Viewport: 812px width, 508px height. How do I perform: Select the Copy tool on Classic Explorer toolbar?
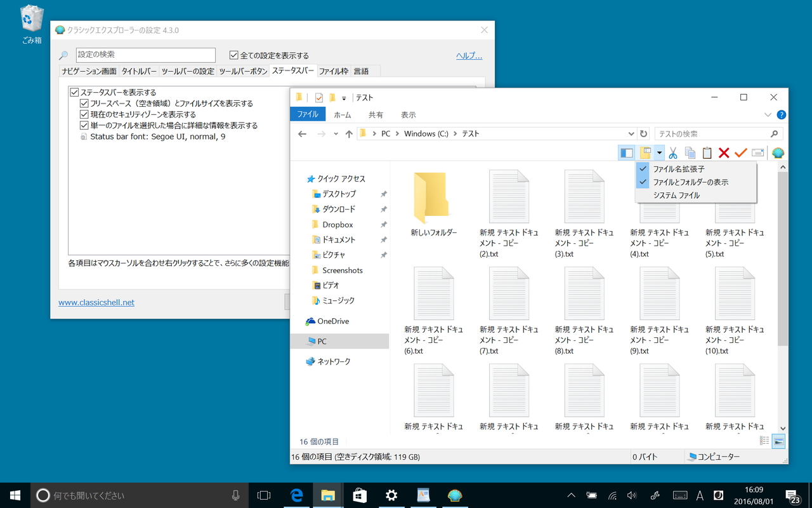pos(690,152)
